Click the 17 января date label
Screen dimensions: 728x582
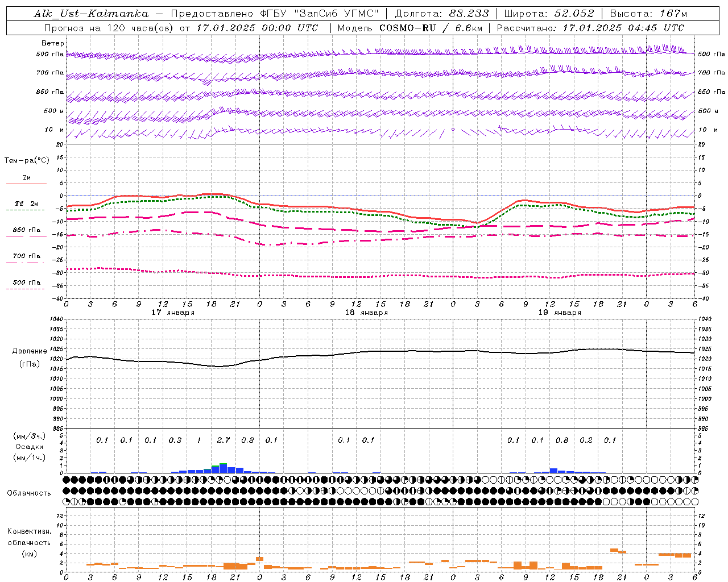[173, 313]
